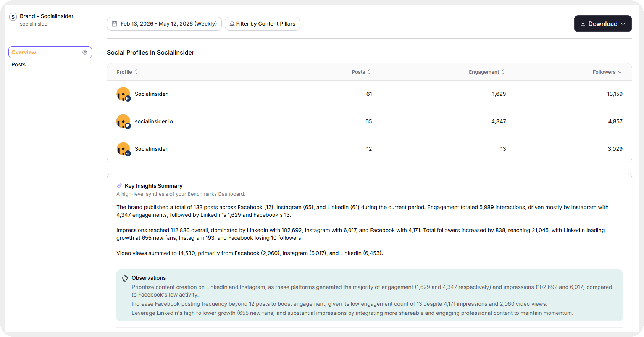Click the Observations heading
644x337 pixels.
tap(148, 278)
